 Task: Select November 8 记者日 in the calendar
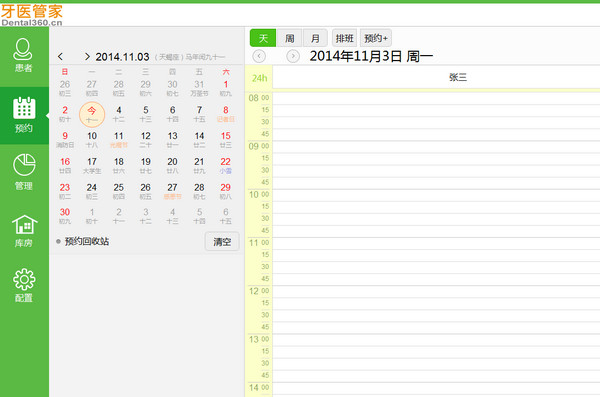226,114
